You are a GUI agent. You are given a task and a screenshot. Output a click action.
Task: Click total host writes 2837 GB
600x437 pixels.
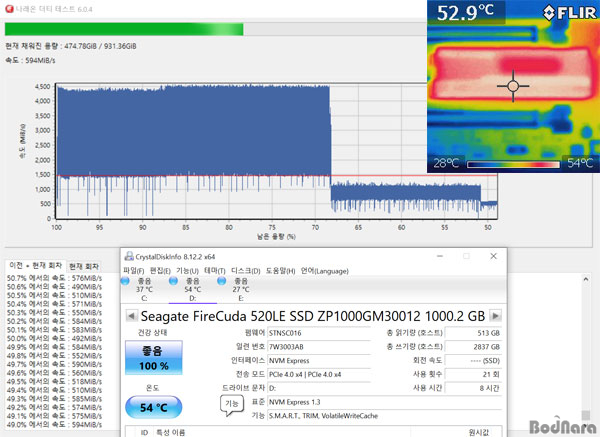pyautogui.click(x=473, y=347)
